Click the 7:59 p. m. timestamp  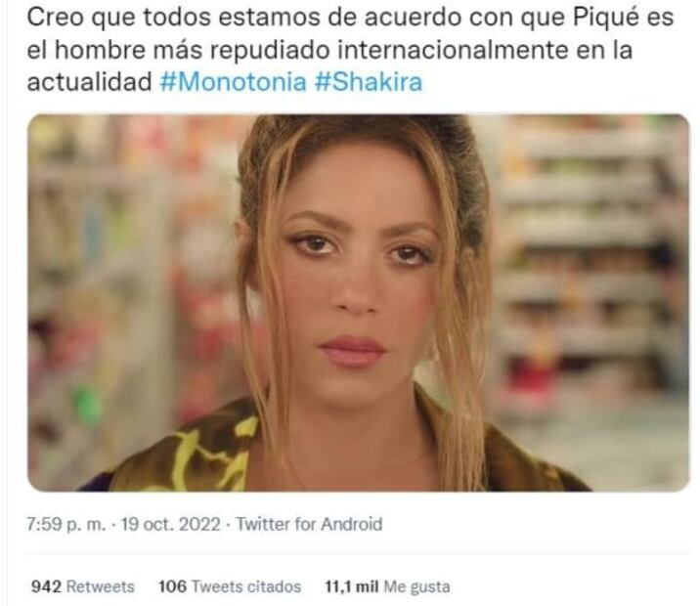(66, 524)
